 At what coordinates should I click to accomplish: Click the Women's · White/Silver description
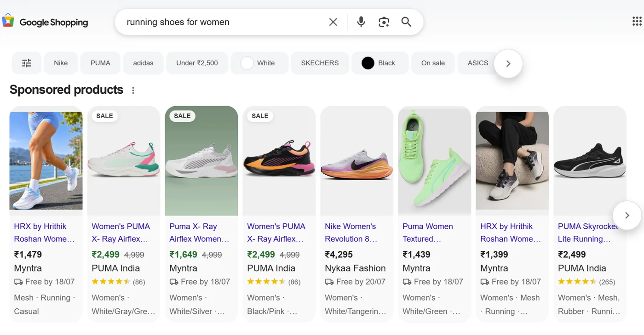click(x=197, y=304)
